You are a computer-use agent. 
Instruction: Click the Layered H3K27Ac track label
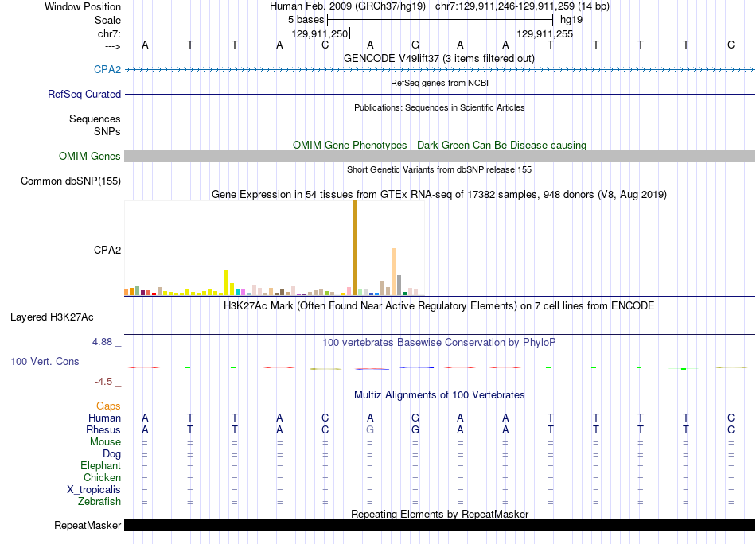pos(52,317)
